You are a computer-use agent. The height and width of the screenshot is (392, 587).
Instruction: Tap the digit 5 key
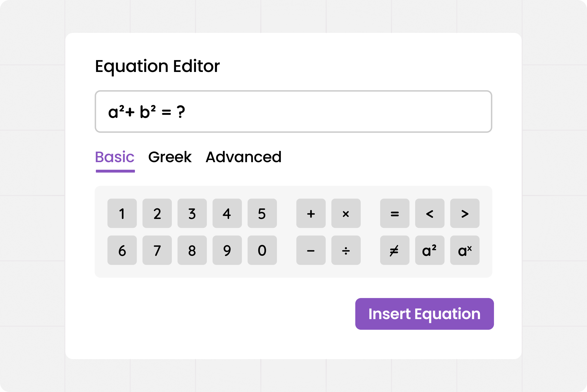coord(262,213)
